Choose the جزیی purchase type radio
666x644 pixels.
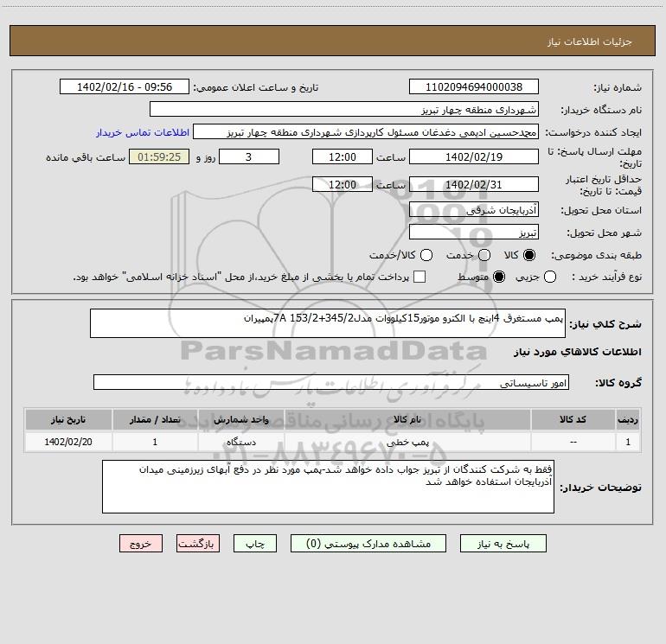(550, 277)
